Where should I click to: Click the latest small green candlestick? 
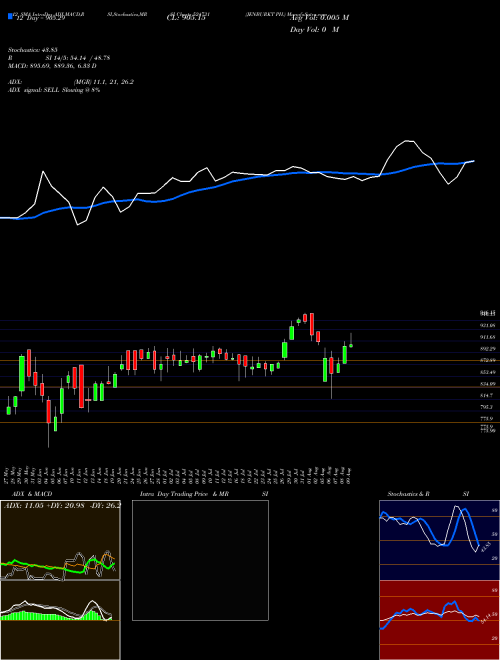coord(351,346)
